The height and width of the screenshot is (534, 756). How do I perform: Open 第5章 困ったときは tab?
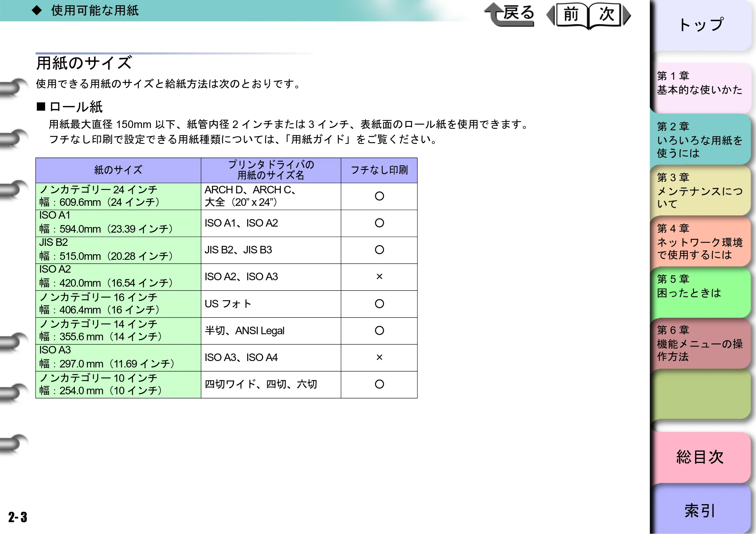(x=701, y=293)
